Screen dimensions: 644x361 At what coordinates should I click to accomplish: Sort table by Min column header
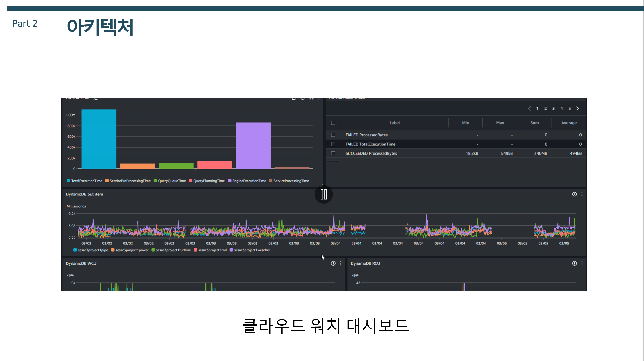click(x=465, y=123)
